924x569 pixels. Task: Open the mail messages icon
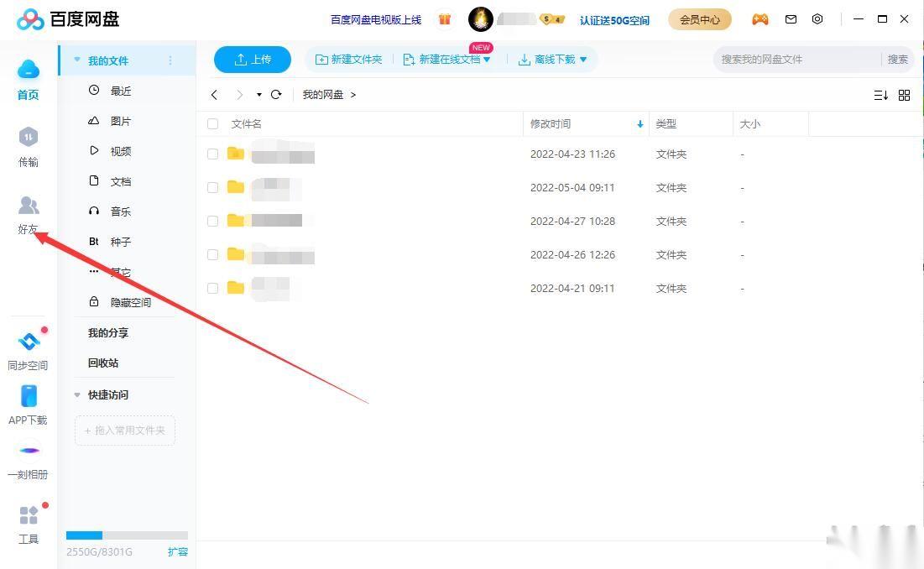(791, 19)
